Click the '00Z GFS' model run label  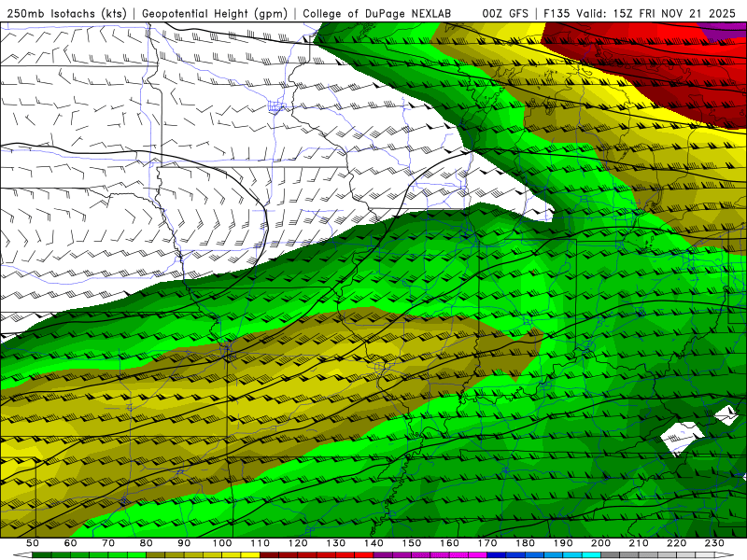click(505, 13)
